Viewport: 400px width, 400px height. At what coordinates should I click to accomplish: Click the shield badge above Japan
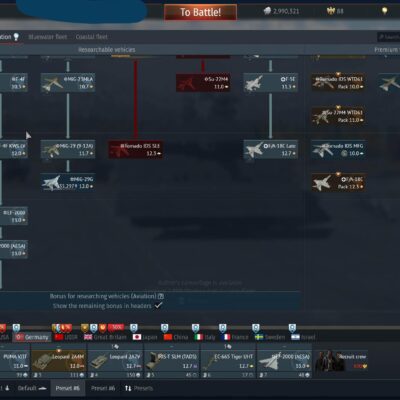pyautogui.click(x=134, y=328)
